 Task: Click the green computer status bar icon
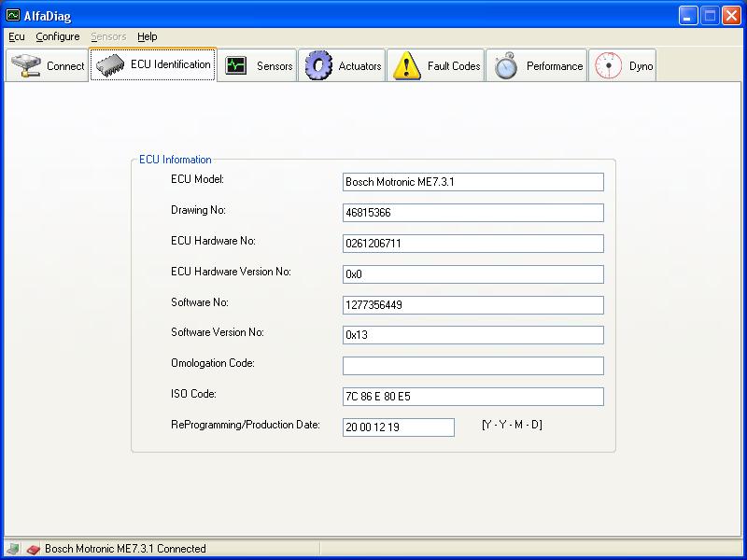12,549
